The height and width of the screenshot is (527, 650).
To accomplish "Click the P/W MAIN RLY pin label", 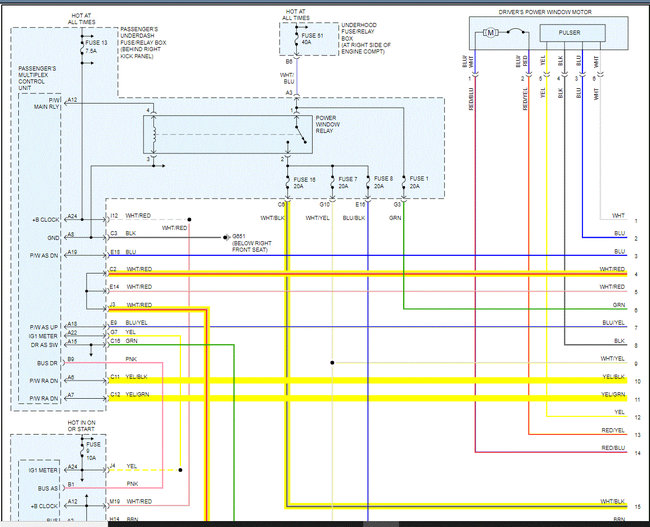I will tap(47, 103).
